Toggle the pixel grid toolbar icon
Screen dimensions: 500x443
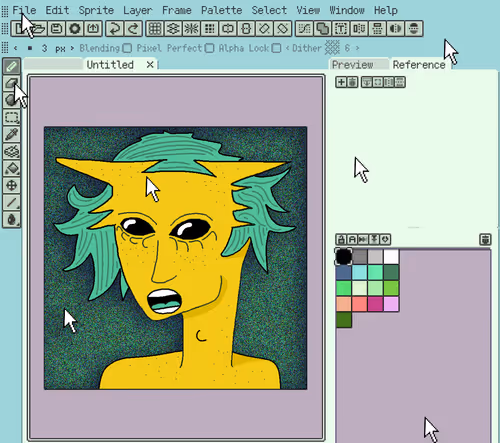tap(155, 28)
